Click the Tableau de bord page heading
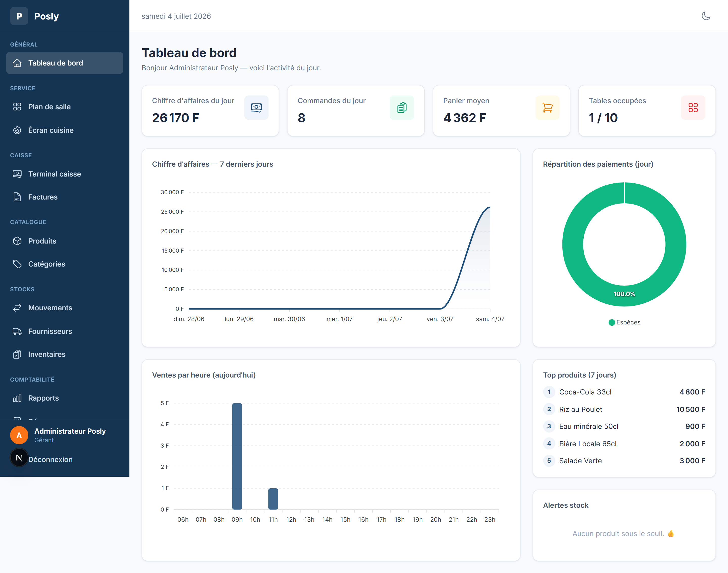Screen dimensions: 728x573 pos(189,53)
